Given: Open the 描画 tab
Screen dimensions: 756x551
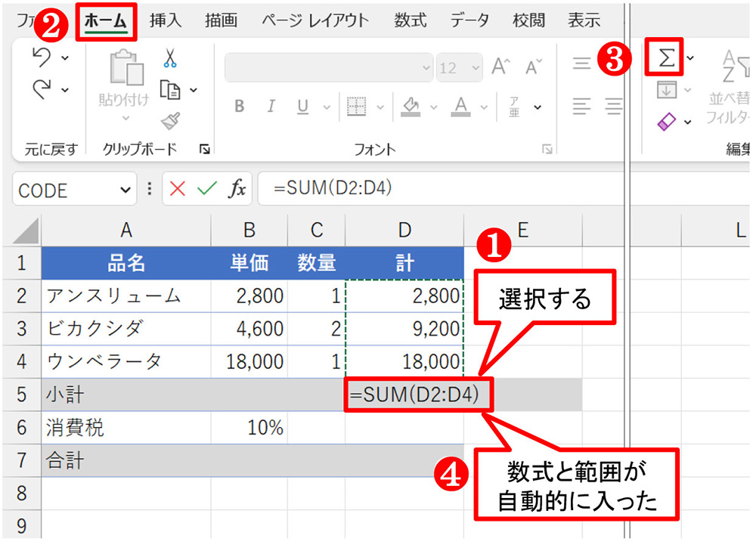Looking at the screenshot, I should pos(222,20).
